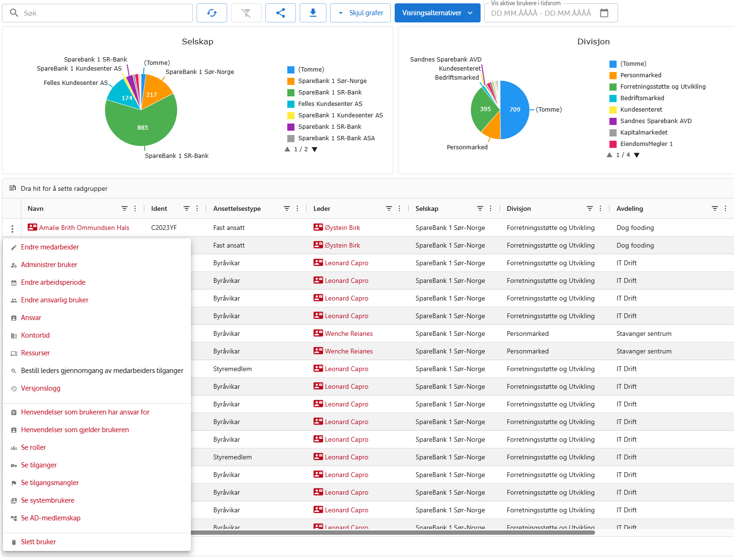Click the refresh icon button
This screenshot has width=734, height=560.
point(212,13)
